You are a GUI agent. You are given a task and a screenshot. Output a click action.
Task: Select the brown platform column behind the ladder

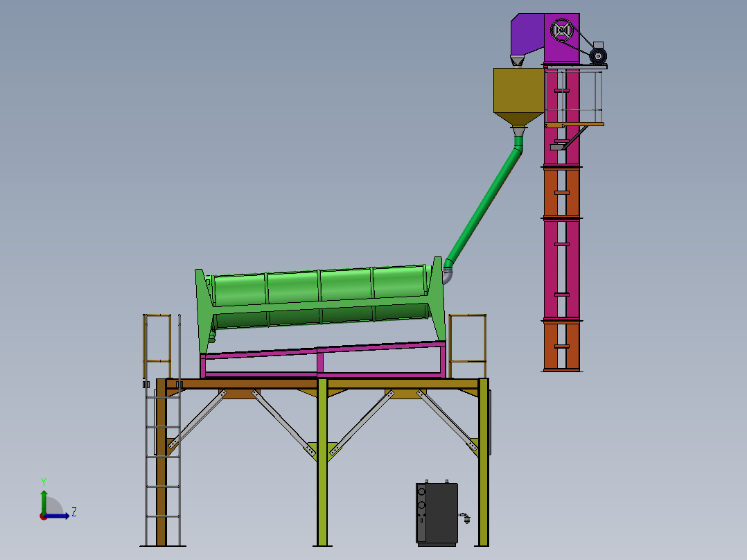(161, 462)
